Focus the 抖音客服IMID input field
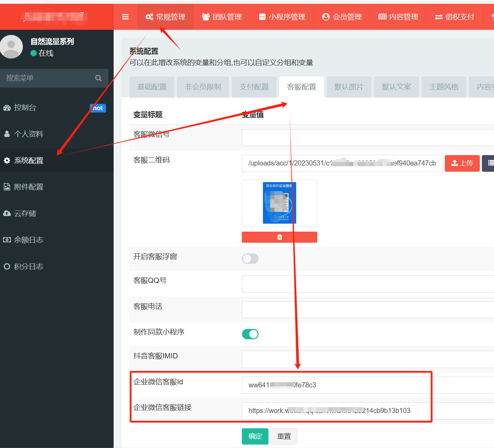 pyautogui.click(x=368, y=359)
